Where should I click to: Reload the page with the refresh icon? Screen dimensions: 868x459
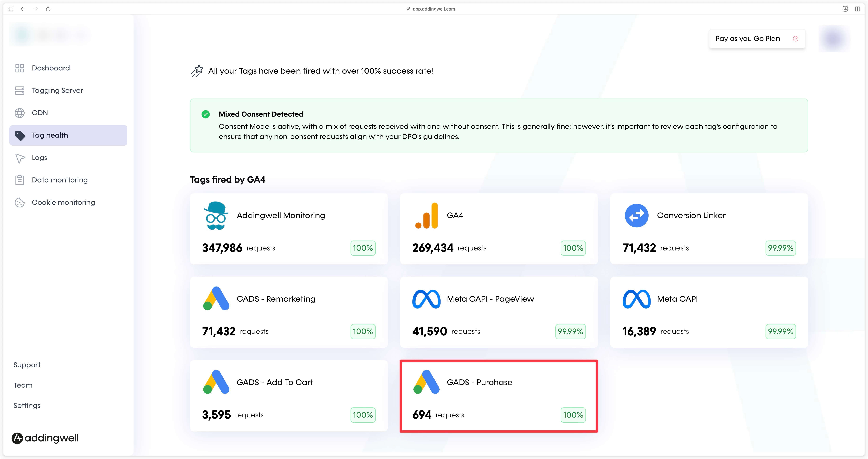pos(48,9)
